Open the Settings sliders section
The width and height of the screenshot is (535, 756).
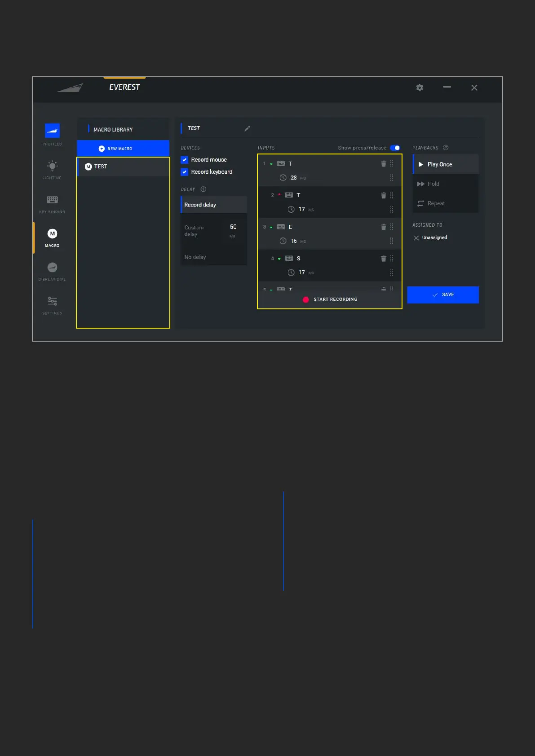52,305
